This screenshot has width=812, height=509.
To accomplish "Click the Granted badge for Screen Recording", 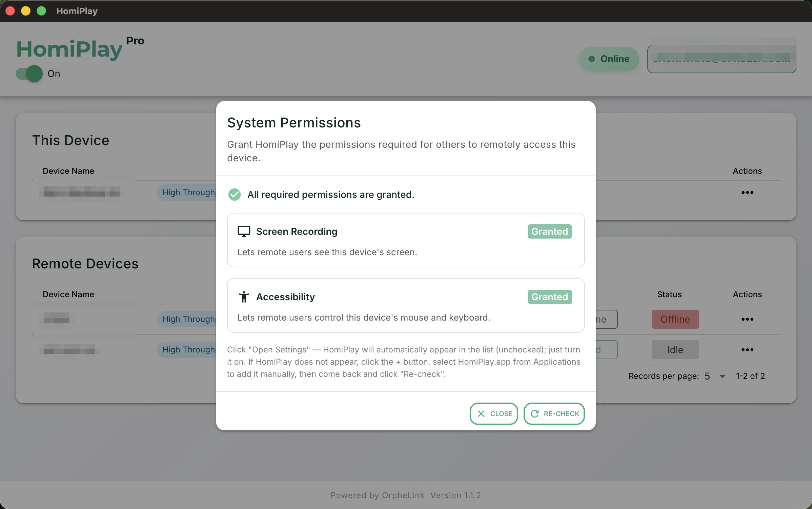I will [x=550, y=231].
